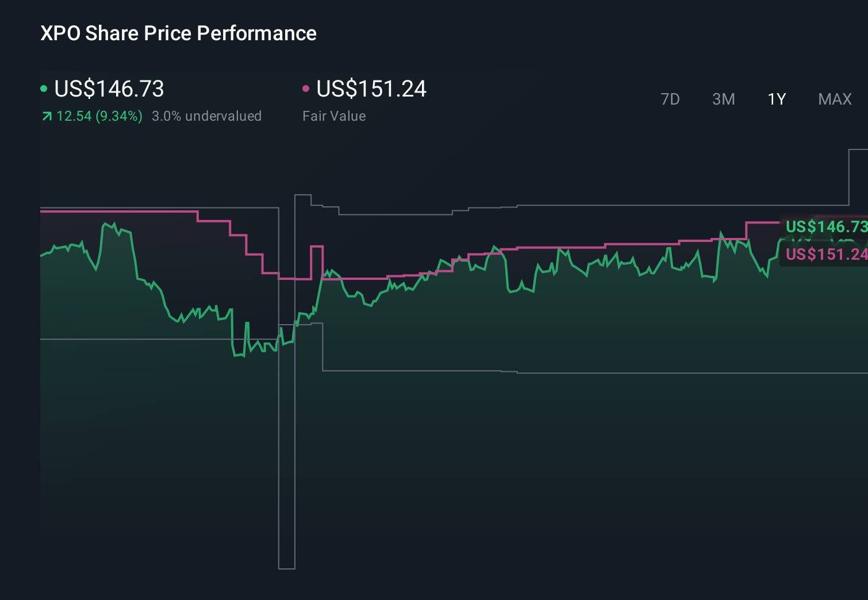Switch to the MAX time range
The image size is (868, 600).
[835, 99]
